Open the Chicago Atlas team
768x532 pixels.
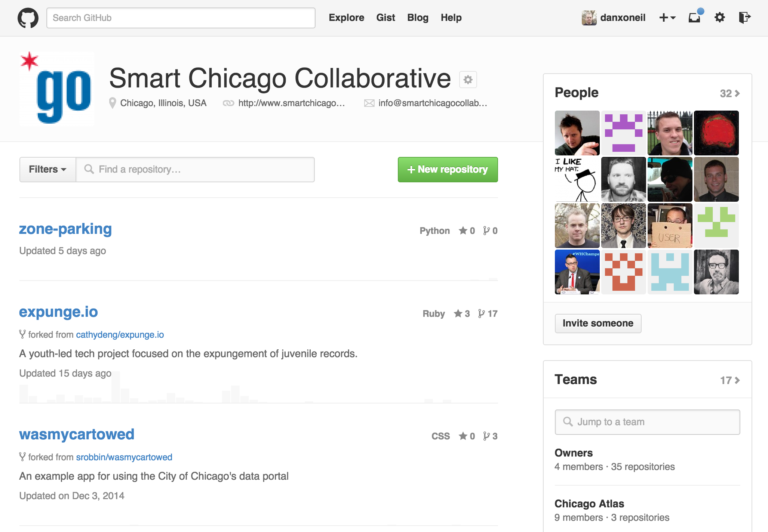coord(589,504)
